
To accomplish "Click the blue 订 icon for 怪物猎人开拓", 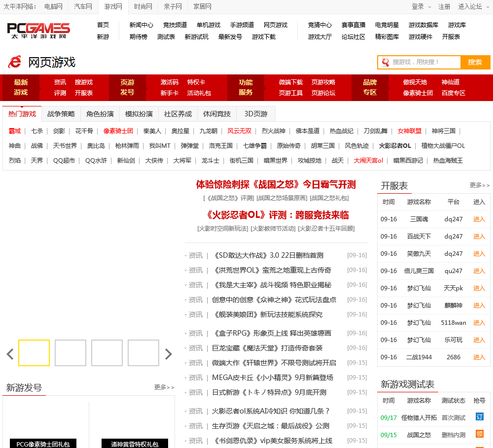I will 480,417.
